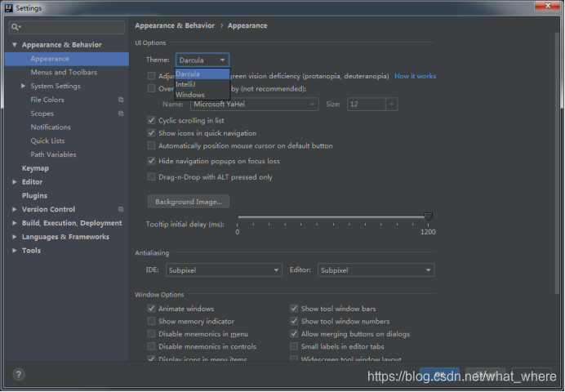Expand the System Settings tree node
The width and height of the screenshot is (565, 392).
point(23,86)
